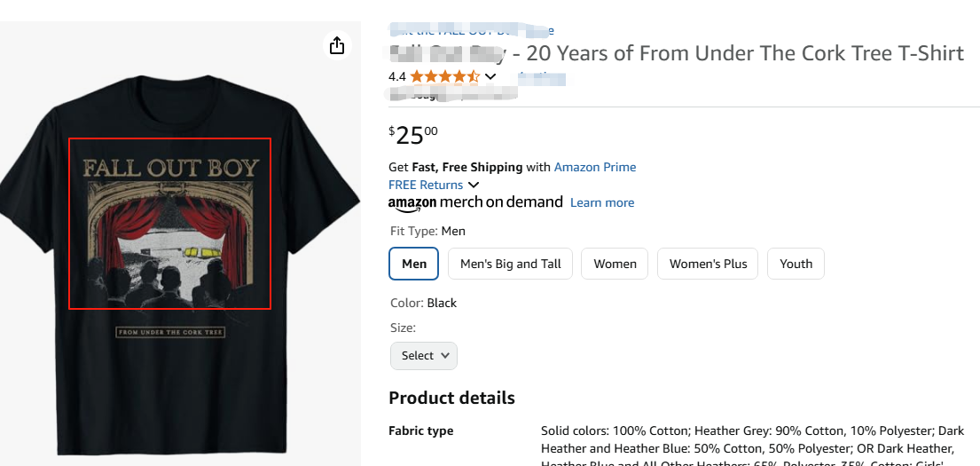This screenshot has width=980, height=466.
Task: Choose Men's Big and Tall fit type
Action: [510, 264]
